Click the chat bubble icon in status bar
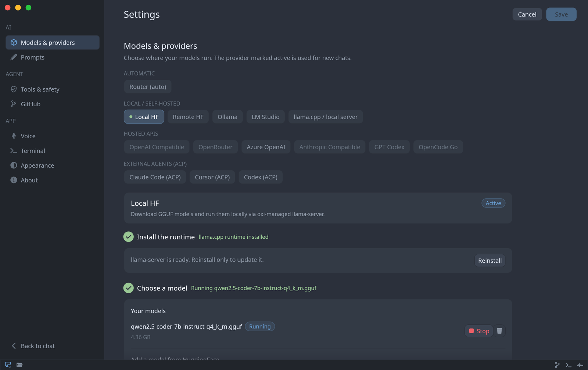588x370 pixels. tap(8, 365)
